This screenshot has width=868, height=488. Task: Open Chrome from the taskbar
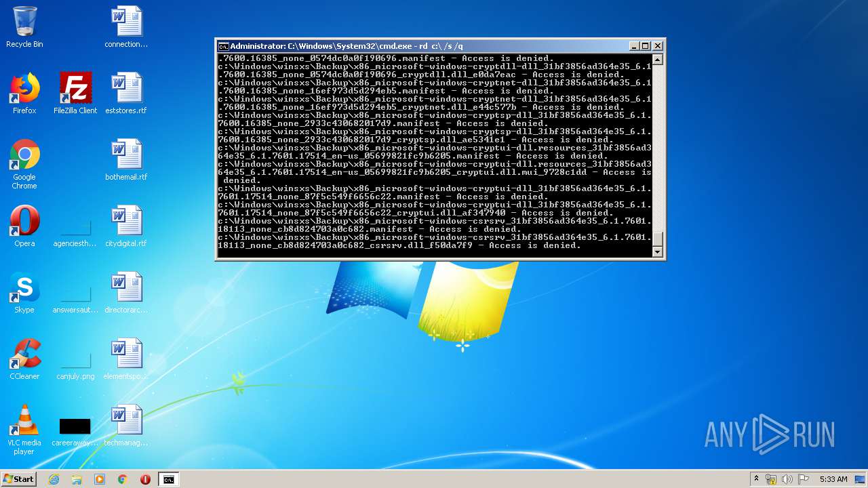point(123,479)
